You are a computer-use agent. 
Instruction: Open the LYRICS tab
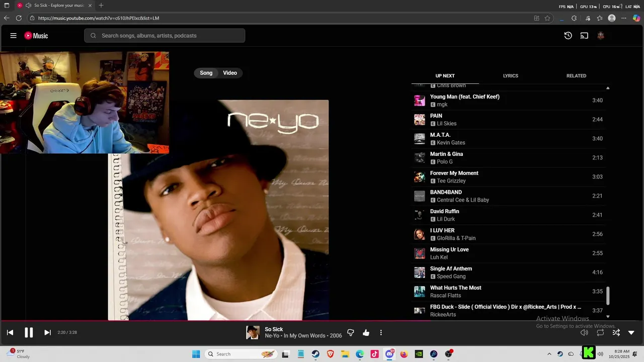510,76
